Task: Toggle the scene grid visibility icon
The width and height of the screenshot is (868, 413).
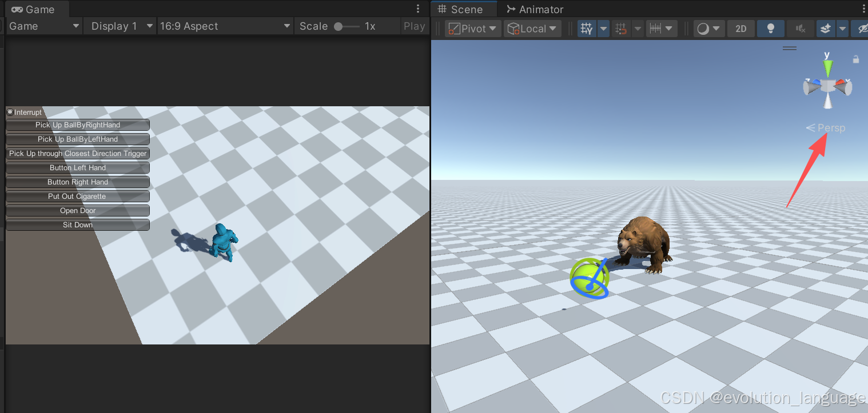Action: (587, 29)
